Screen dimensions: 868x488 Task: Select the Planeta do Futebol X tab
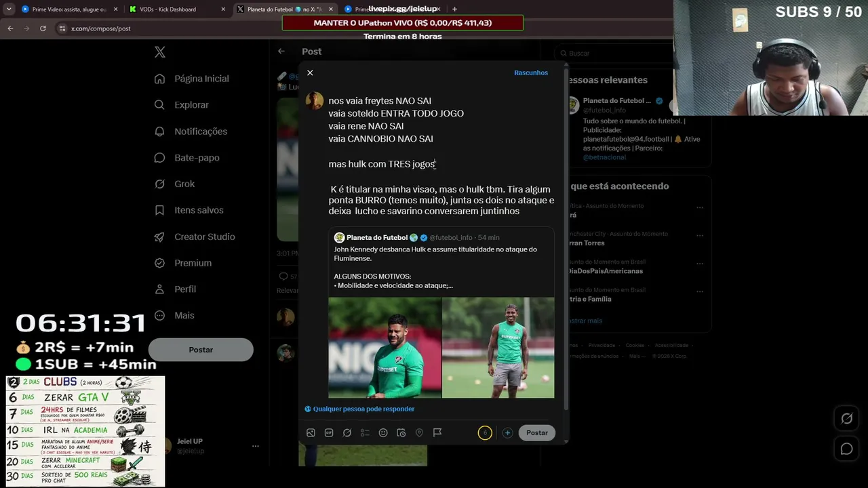click(283, 9)
